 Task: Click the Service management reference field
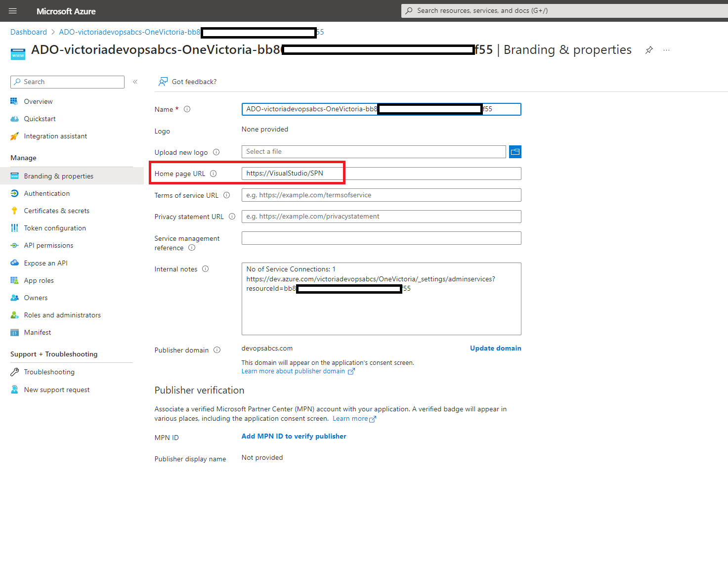coord(381,238)
